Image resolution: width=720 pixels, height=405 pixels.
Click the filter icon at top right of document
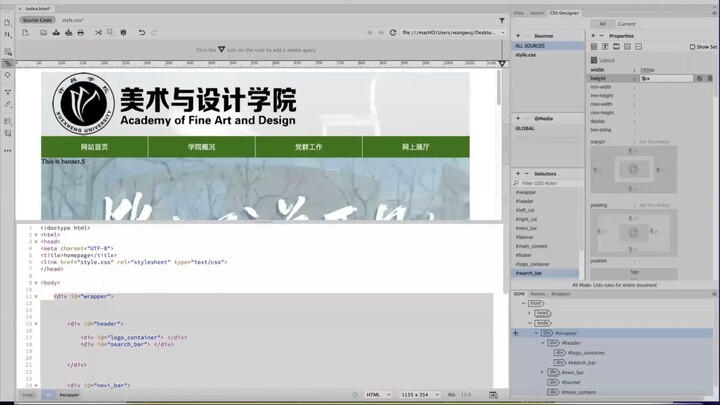point(501,19)
